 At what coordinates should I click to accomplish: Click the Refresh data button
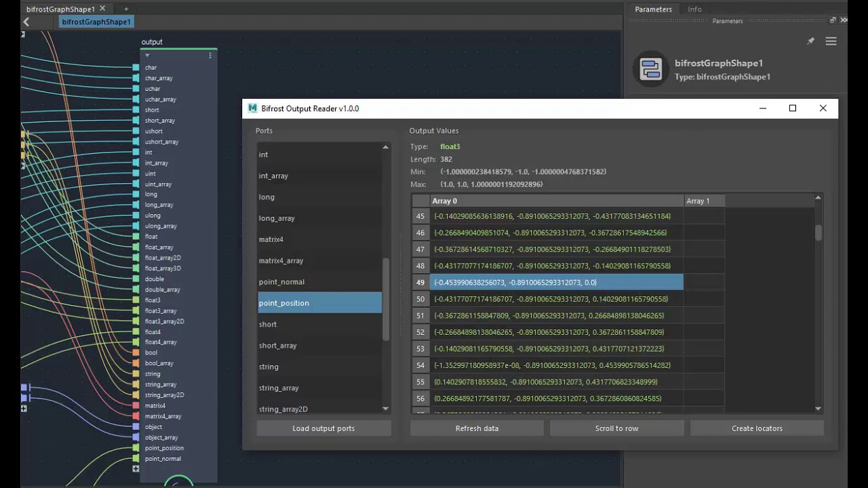pyautogui.click(x=477, y=428)
